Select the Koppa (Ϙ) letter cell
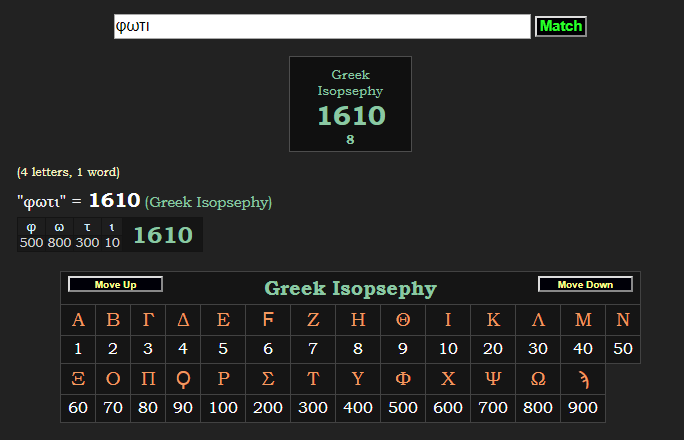Screen dimensions: 684x440 (183, 380)
